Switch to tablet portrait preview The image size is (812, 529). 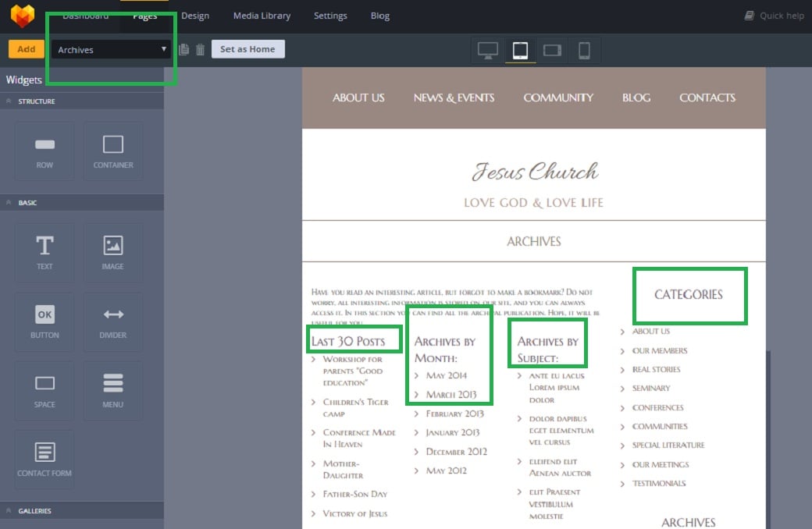point(520,51)
